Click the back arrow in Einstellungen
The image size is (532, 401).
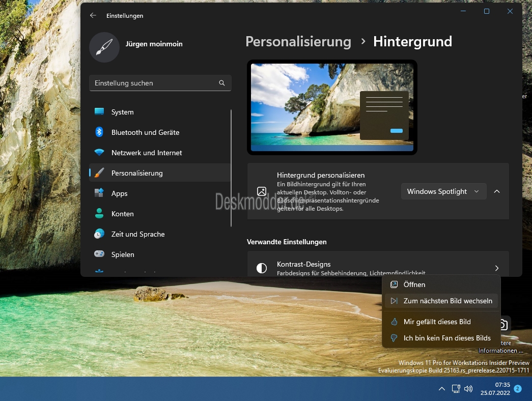93,15
